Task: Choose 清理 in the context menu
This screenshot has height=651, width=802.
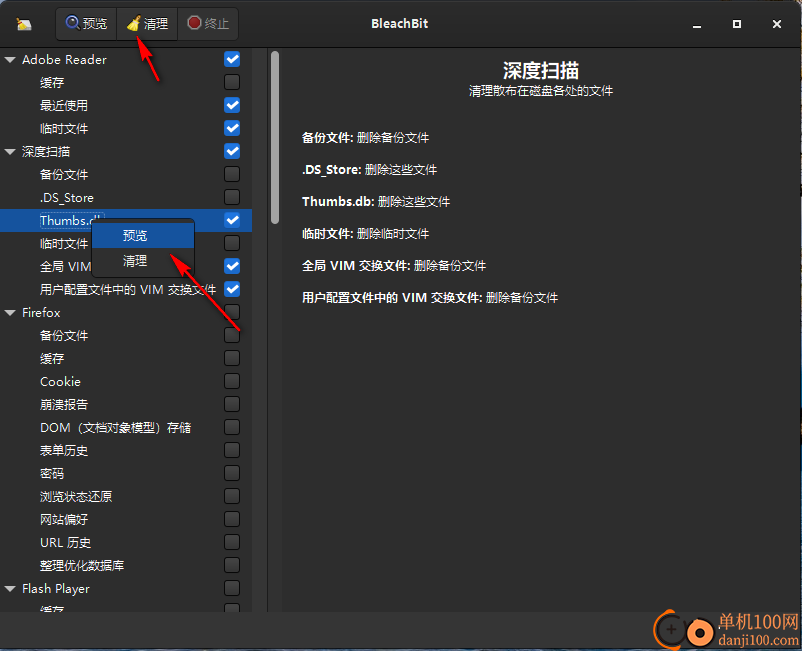Action: click(143, 261)
